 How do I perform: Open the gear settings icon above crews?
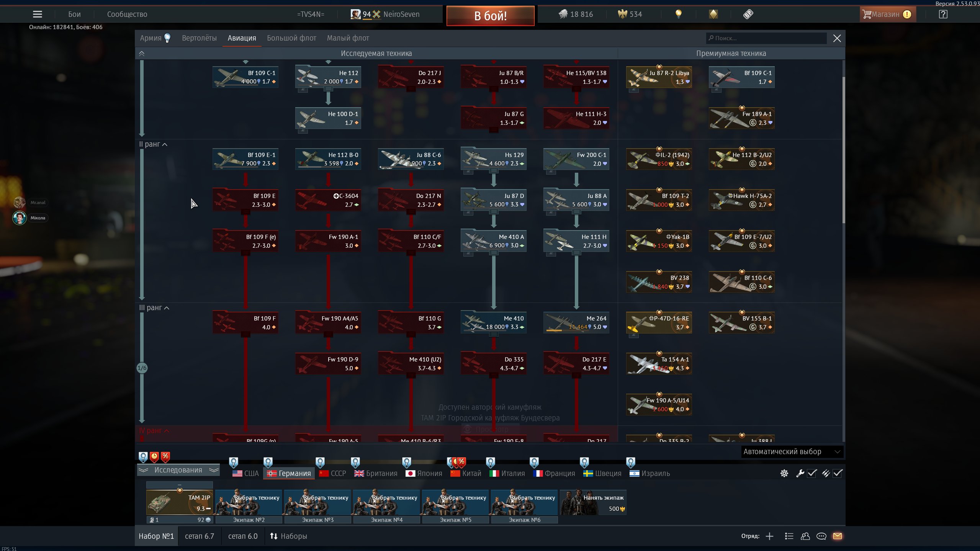(x=784, y=473)
